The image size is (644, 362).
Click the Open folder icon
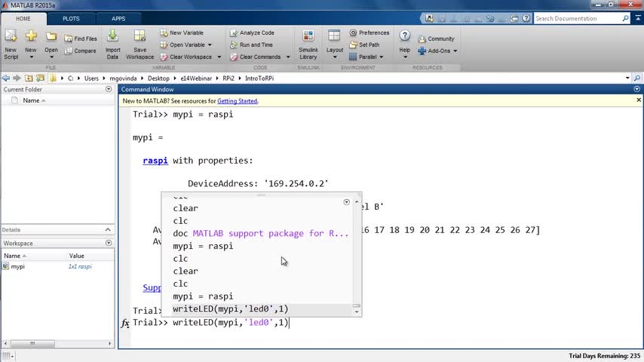(x=51, y=37)
